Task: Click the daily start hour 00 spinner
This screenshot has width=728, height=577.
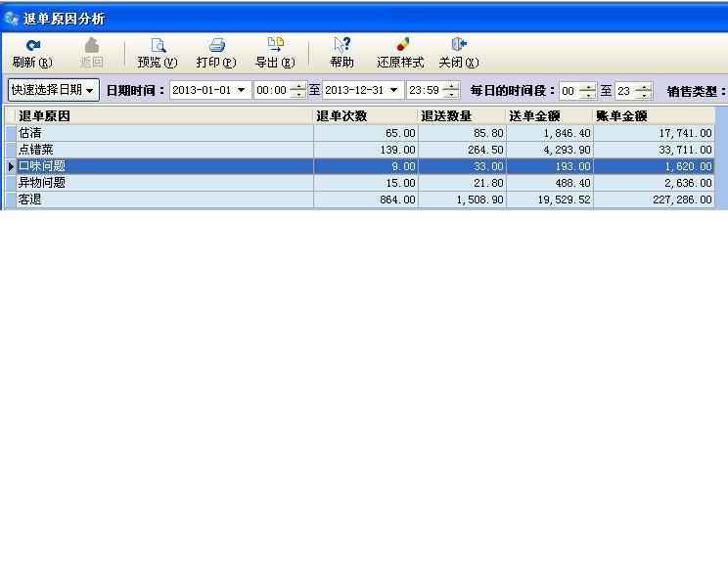Action: tap(587, 91)
